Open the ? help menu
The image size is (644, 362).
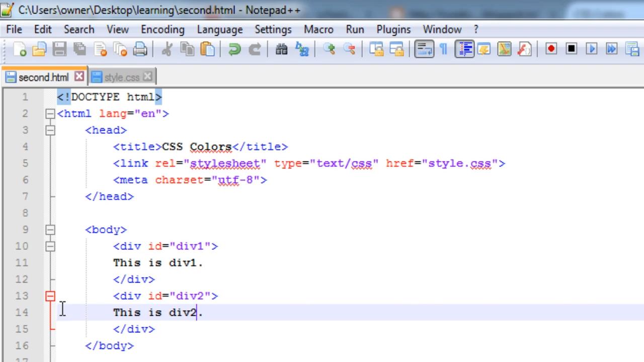pos(476,30)
